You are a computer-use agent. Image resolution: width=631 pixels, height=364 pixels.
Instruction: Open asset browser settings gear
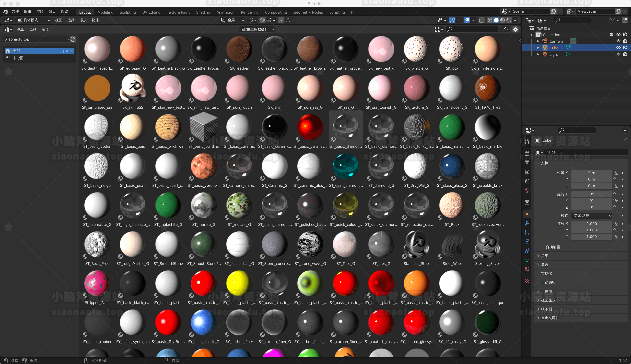click(x=515, y=29)
